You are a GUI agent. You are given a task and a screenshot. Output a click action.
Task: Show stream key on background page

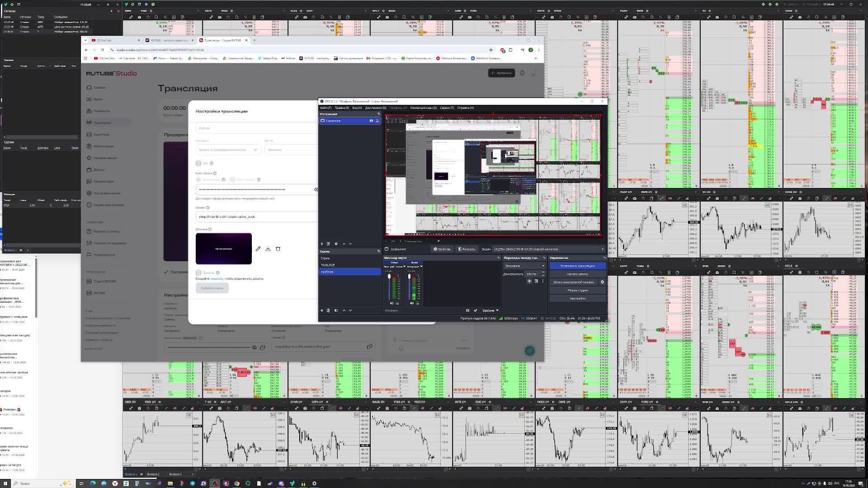coord(254,347)
